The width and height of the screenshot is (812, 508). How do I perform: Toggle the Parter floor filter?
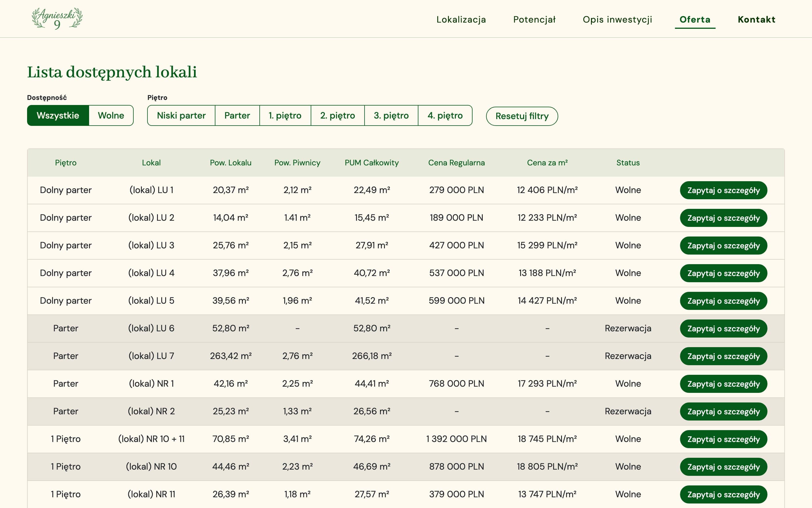coord(237,116)
